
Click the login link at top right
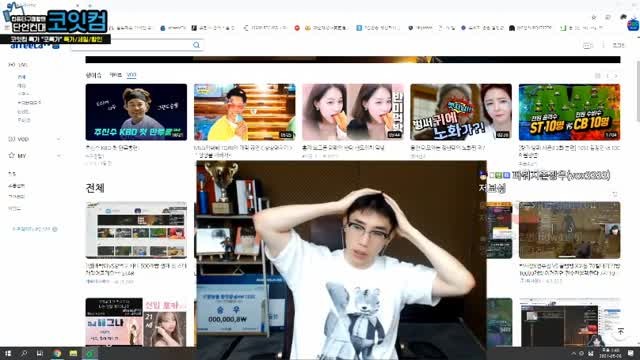(618, 45)
